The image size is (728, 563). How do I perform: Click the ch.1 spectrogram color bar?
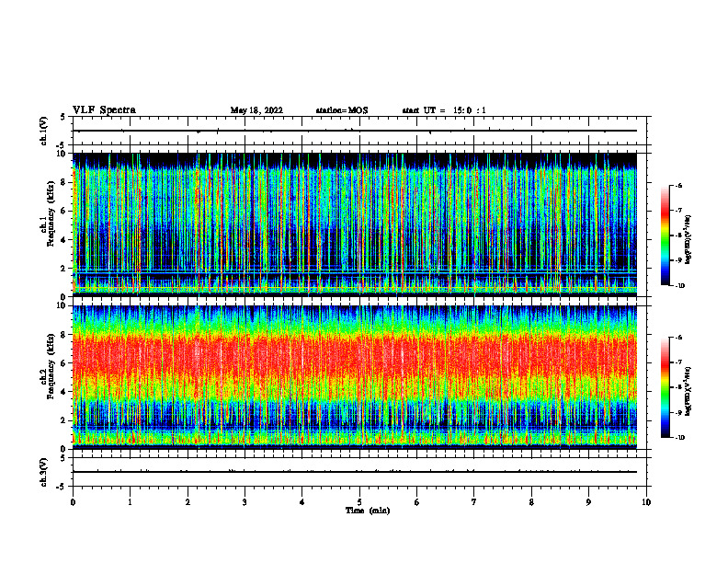(x=665, y=236)
